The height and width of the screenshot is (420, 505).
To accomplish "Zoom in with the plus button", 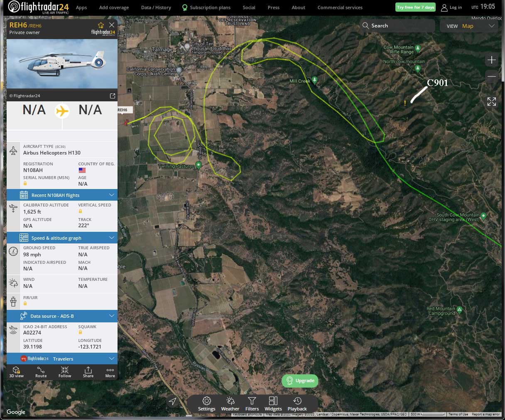I will [491, 60].
